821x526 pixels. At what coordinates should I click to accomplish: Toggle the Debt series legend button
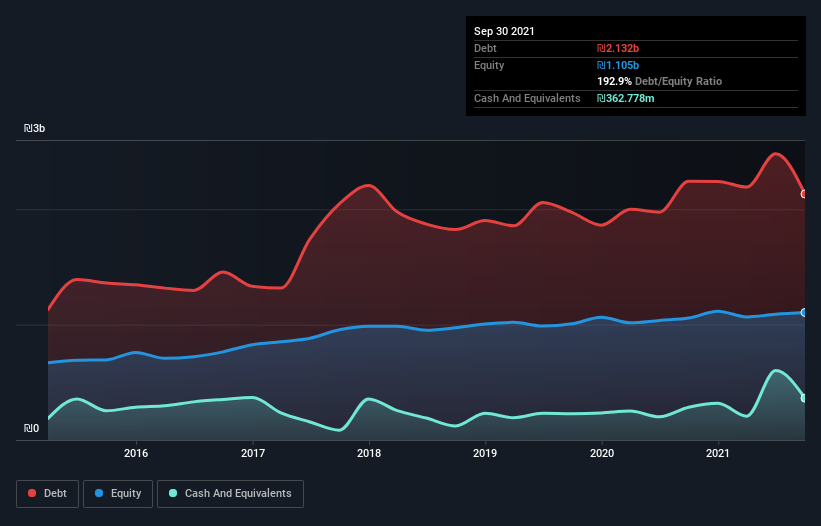coord(47,494)
